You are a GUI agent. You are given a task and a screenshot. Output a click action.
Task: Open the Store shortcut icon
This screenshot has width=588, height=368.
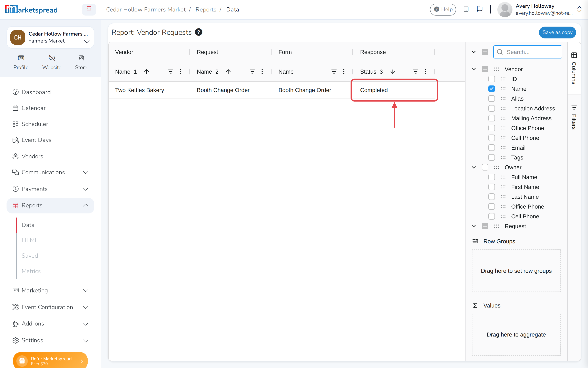[x=81, y=58]
